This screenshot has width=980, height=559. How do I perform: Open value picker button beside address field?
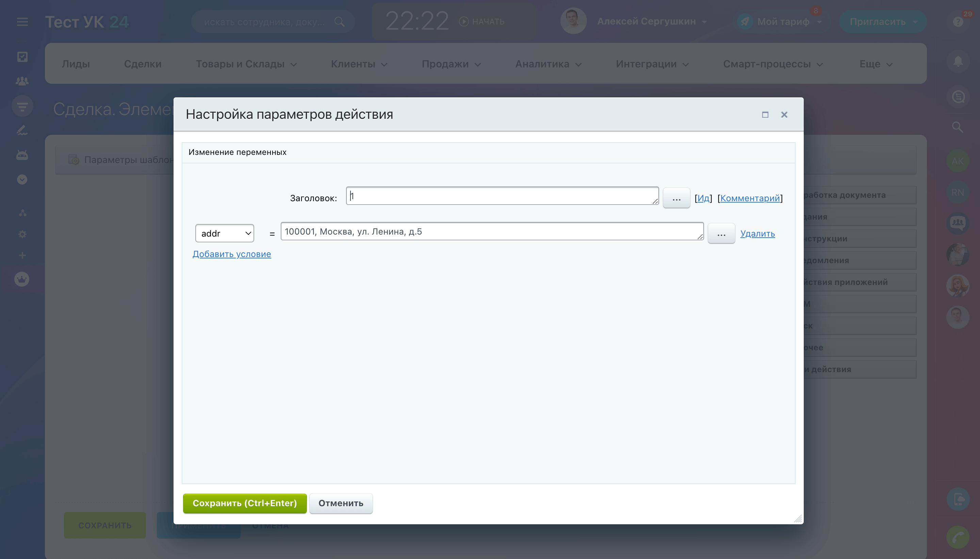tap(721, 234)
